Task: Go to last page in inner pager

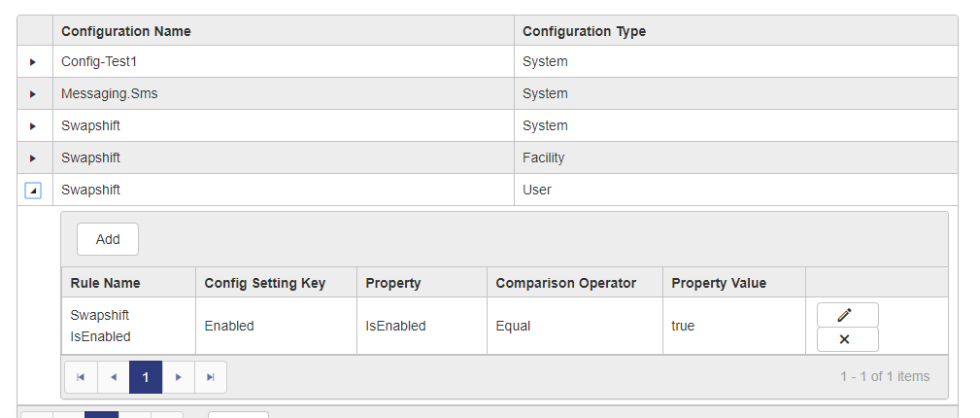Action: pyautogui.click(x=211, y=377)
